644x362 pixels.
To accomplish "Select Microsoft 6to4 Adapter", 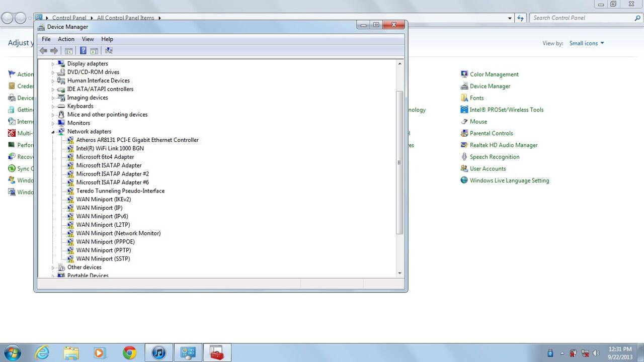I will pyautogui.click(x=105, y=157).
